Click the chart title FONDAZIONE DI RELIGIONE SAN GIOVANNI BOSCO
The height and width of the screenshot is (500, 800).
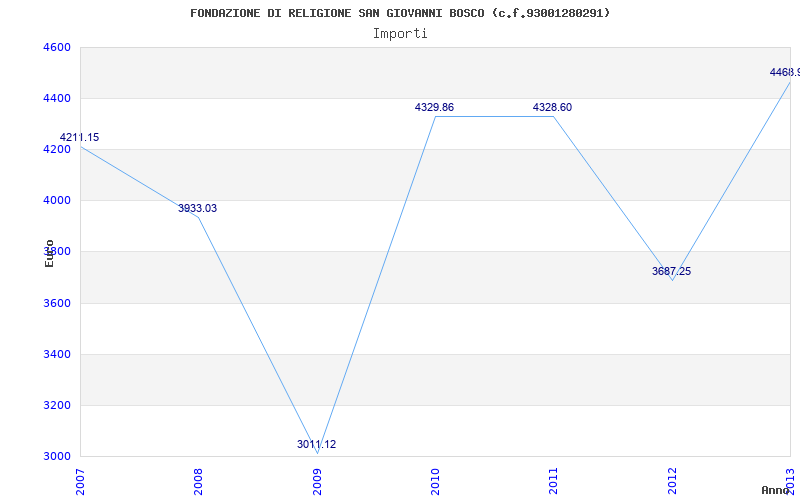pos(400,13)
